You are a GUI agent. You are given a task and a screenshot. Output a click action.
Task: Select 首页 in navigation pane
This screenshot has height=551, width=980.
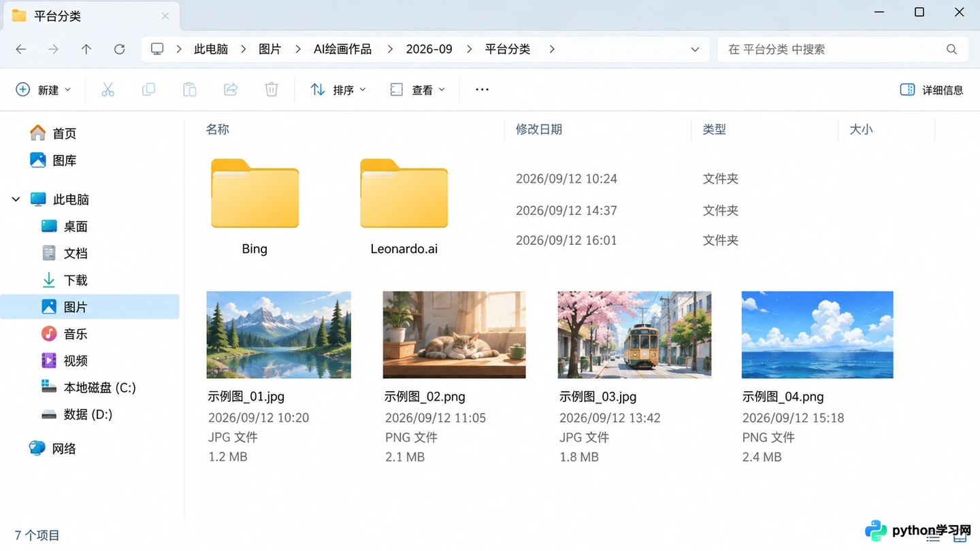click(54, 133)
